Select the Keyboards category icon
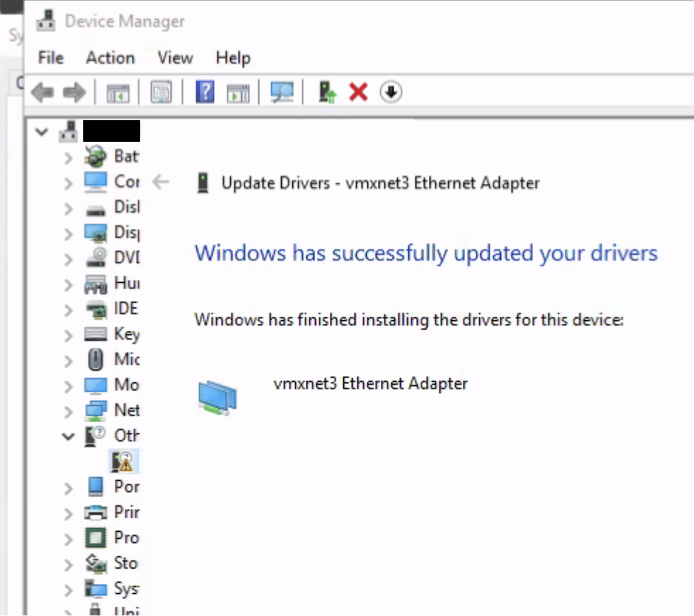 [x=95, y=334]
